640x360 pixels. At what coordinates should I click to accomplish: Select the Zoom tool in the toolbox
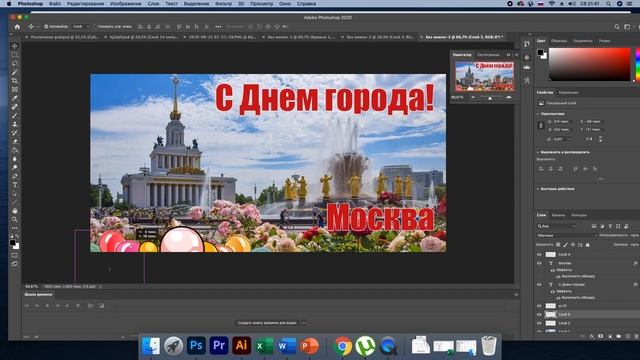pyautogui.click(x=15, y=219)
